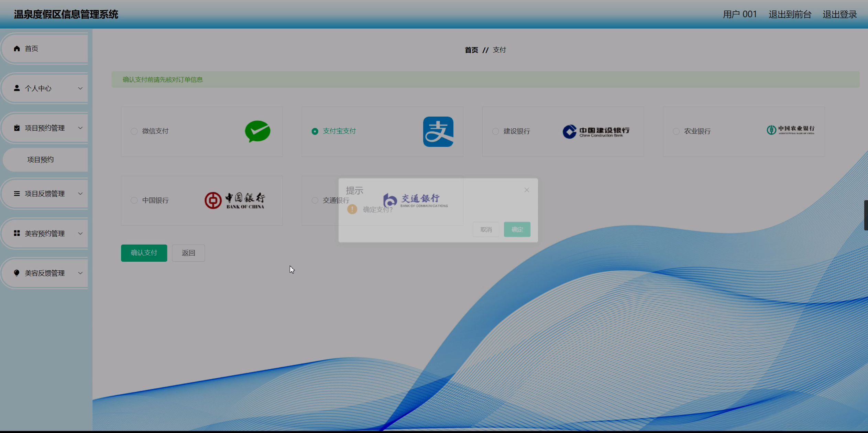Close the 提示 dialog with X
The height and width of the screenshot is (433, 868).
point(527,190)
